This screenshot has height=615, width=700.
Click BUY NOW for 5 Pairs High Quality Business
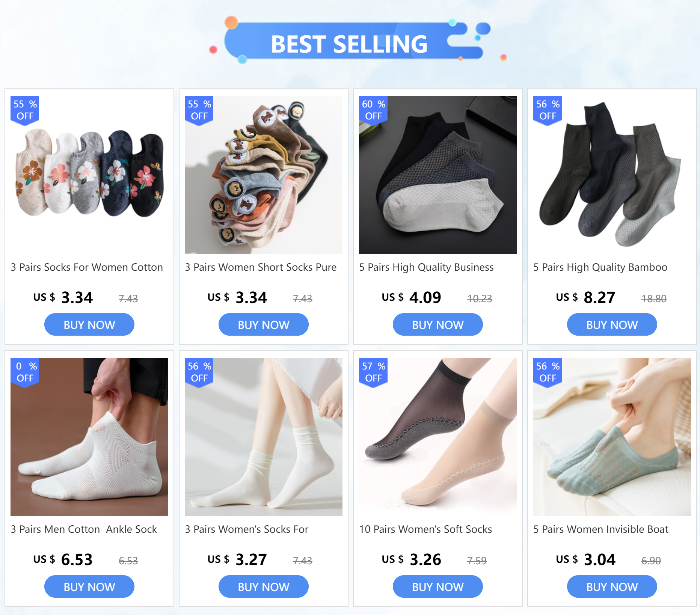tap(438, 325)
